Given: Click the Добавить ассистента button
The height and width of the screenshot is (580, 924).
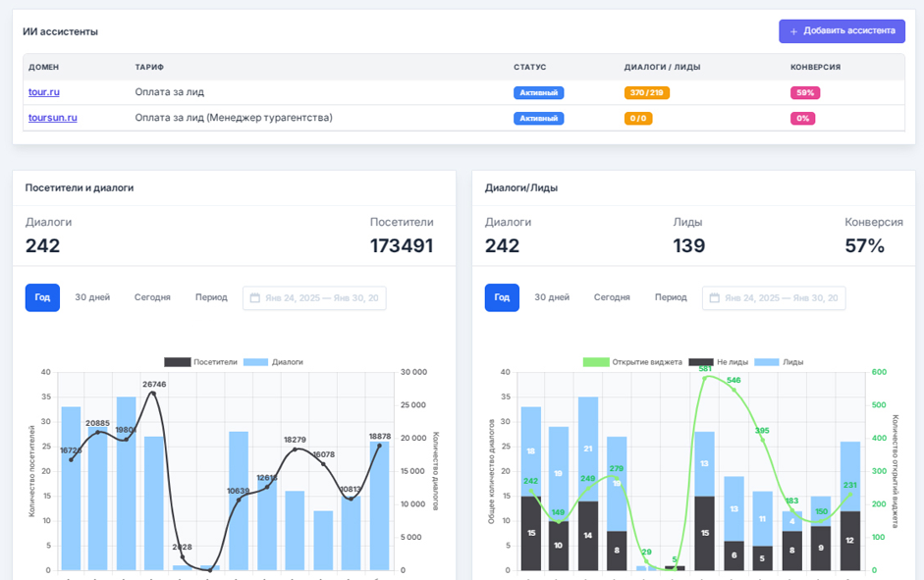Looking at the screenshot, I should [842, 31].
